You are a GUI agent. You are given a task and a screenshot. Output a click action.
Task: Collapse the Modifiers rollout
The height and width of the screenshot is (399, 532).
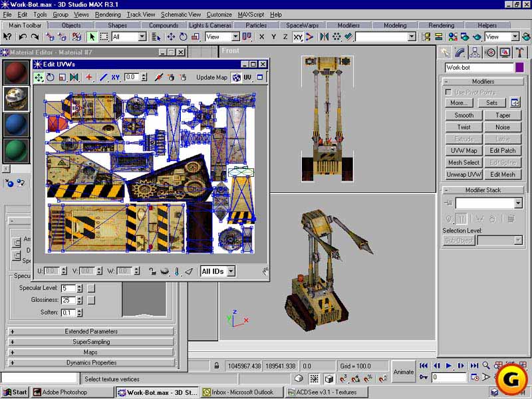coord(483,81)
